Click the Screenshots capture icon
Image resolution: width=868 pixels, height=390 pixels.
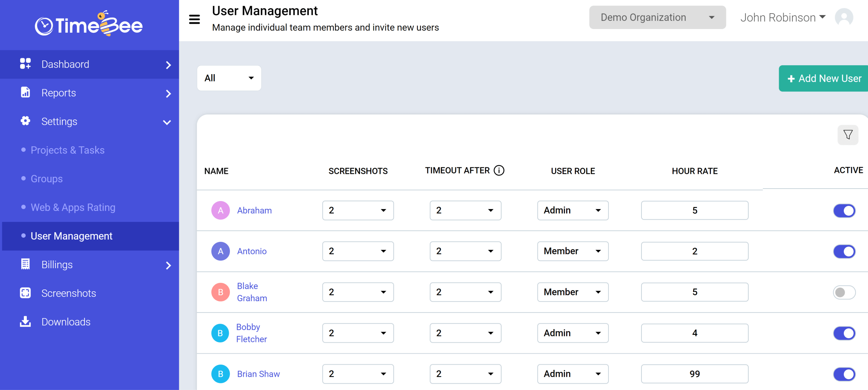click(25, 293)
